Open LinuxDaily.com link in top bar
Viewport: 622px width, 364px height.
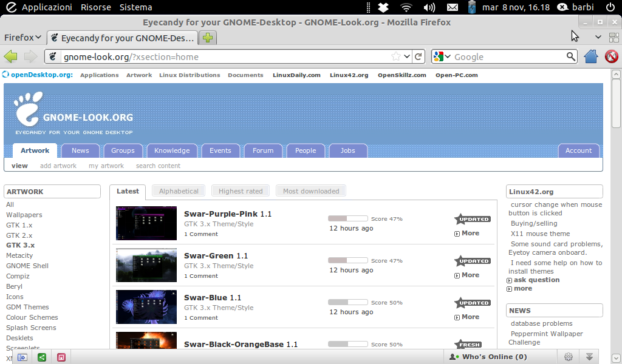[296, 75]
